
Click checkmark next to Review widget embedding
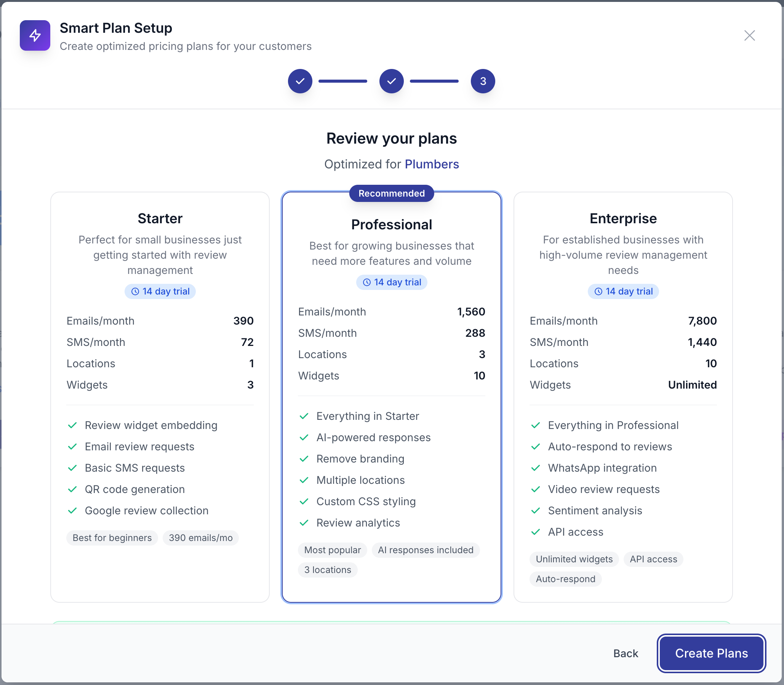click(72, 426)
